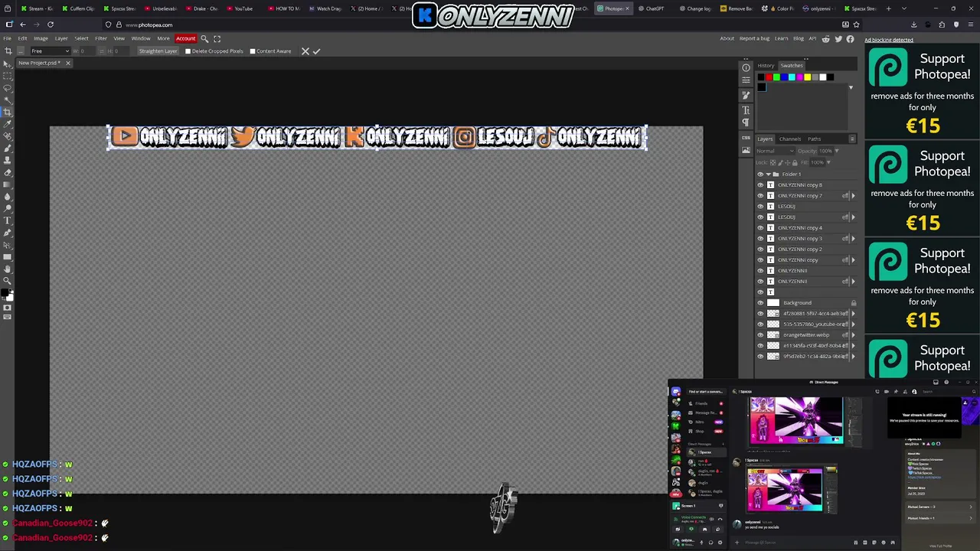Open the CSS panel icon
This screenshot has width=980, height=551.
[x=746, y=138]
